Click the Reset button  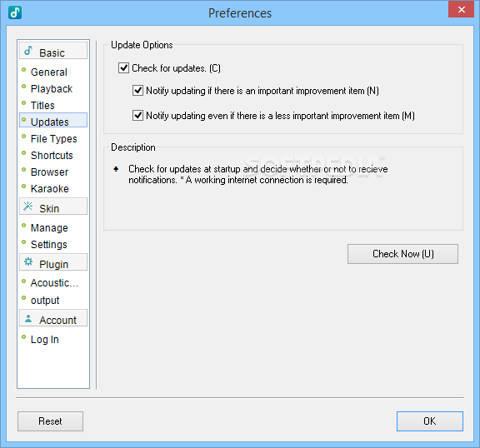(x=50, y=421)
